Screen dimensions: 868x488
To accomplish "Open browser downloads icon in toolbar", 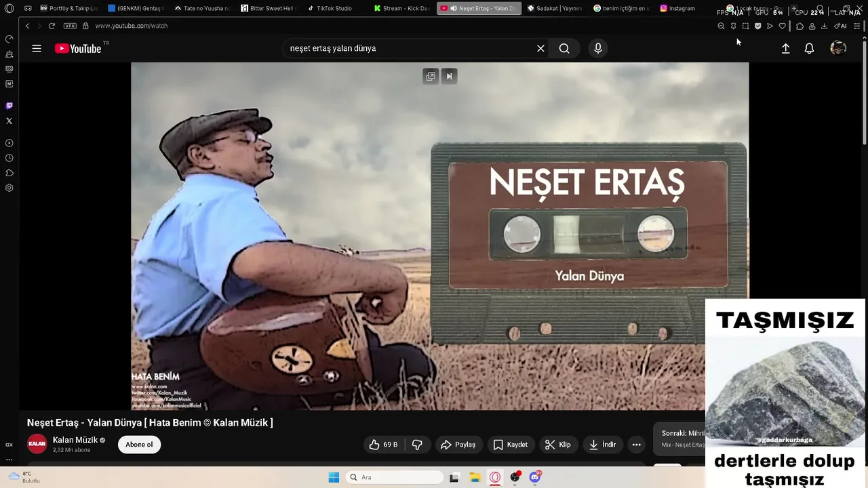I will tap(824, 26).
